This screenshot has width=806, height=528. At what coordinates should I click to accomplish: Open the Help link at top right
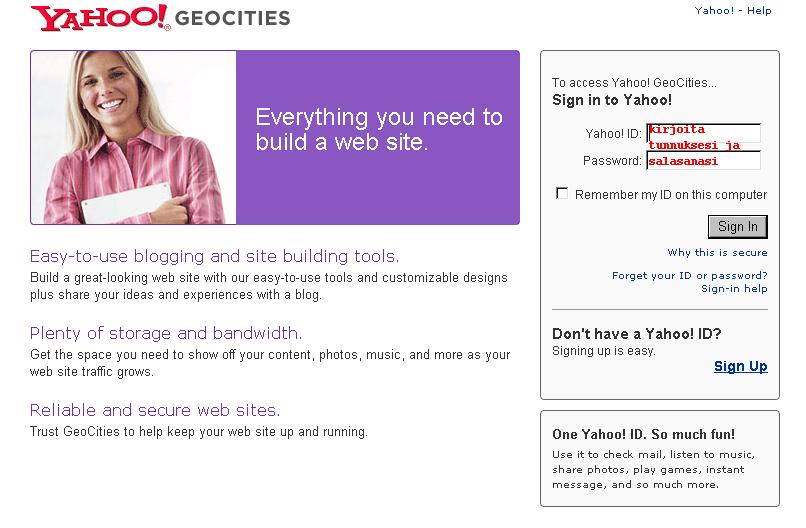pyautogui.click(x=759, y=11)
